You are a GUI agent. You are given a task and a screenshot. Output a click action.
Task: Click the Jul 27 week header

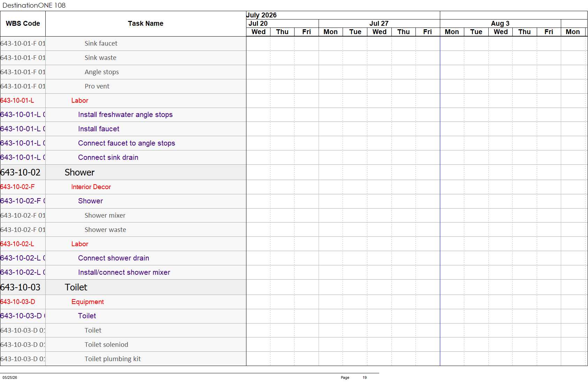(x=379, y=23)
